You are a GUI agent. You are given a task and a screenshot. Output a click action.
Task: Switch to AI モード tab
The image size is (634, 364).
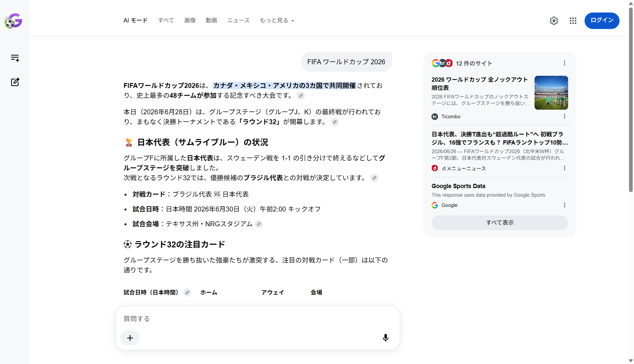coord(135,20)
